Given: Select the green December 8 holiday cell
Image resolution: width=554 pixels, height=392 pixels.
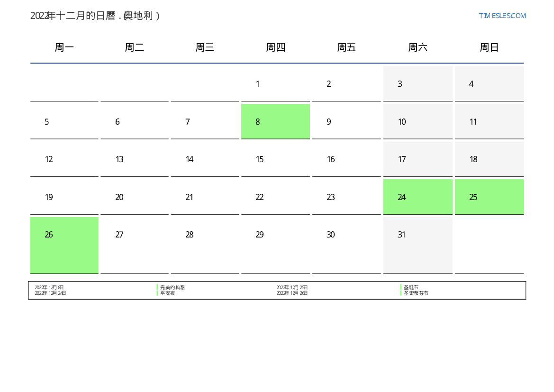Looking at the screenshot, I should click(x=275, y=121).
